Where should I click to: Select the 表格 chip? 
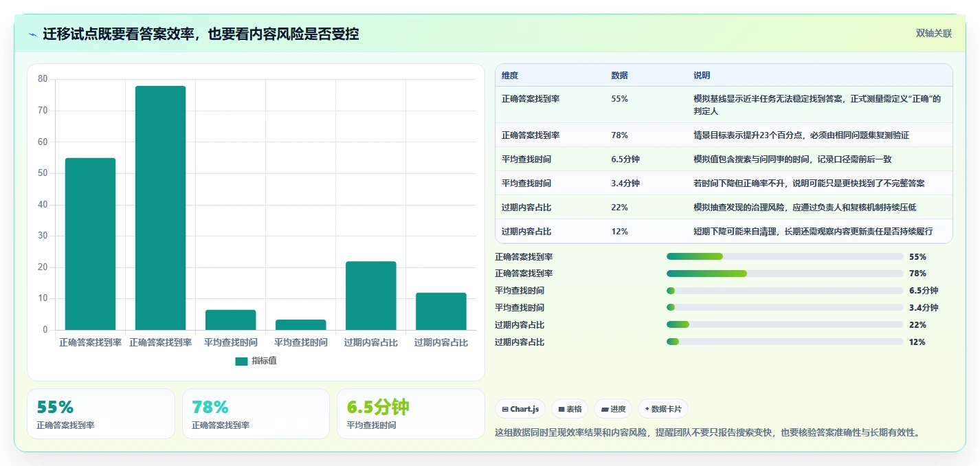tap(570, 409)
